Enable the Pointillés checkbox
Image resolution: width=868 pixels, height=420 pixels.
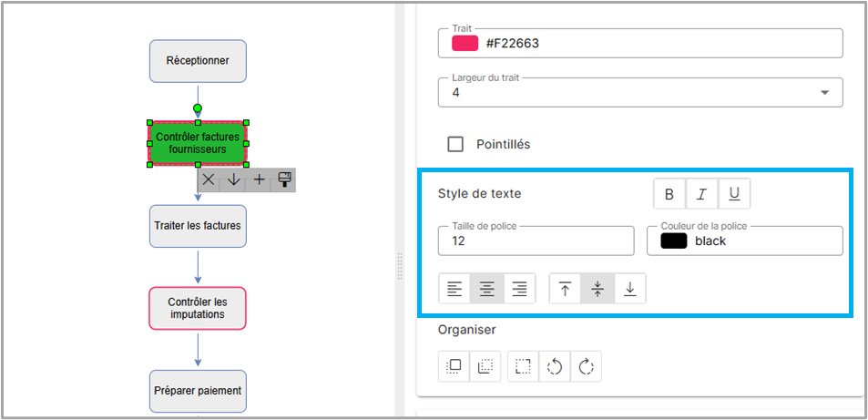coord(456,144)
